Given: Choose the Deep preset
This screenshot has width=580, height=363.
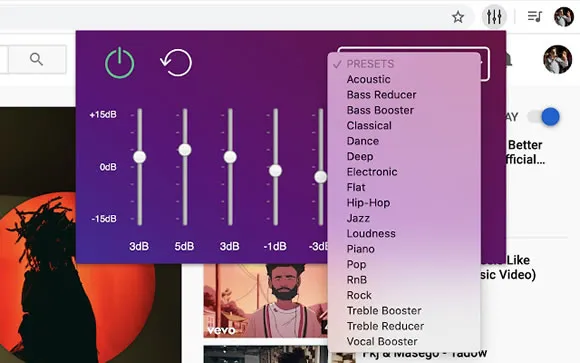Looking at the screenshot, I should [x=360, y=157].
